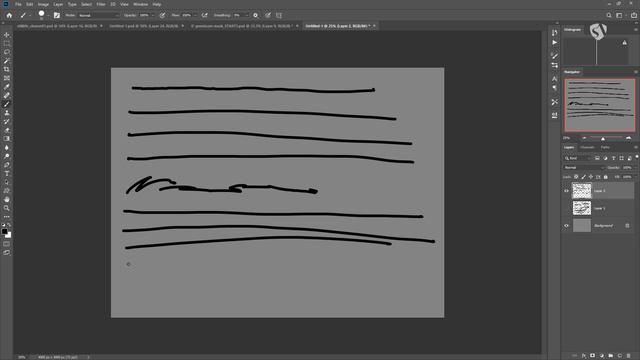Switch to the first document tab
Viewport: 640px width, 360px height.
[x=57, y=26]
